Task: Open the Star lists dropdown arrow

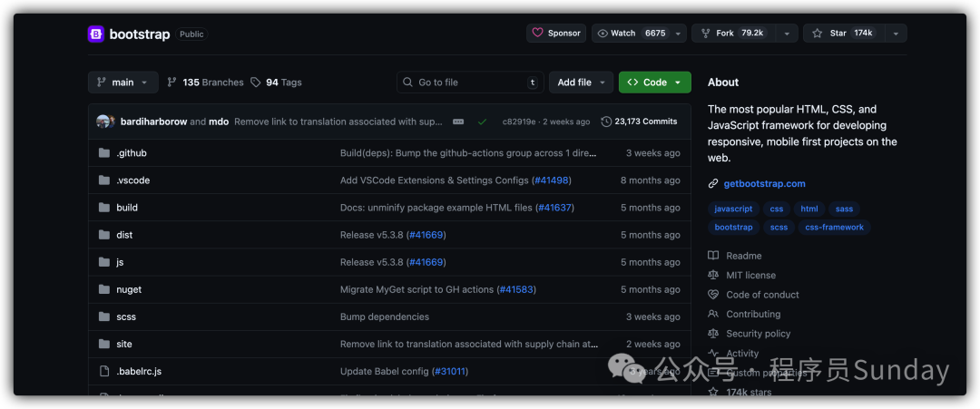Action: coord(895,34)
